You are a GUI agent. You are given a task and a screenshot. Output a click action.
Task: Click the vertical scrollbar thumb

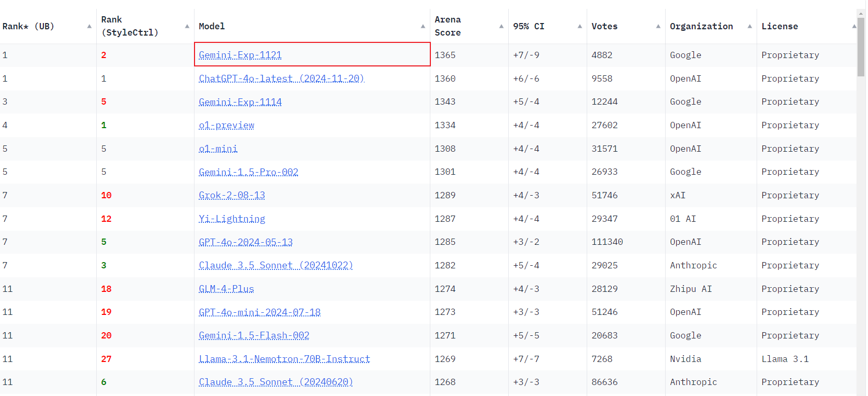pos(861,47)
